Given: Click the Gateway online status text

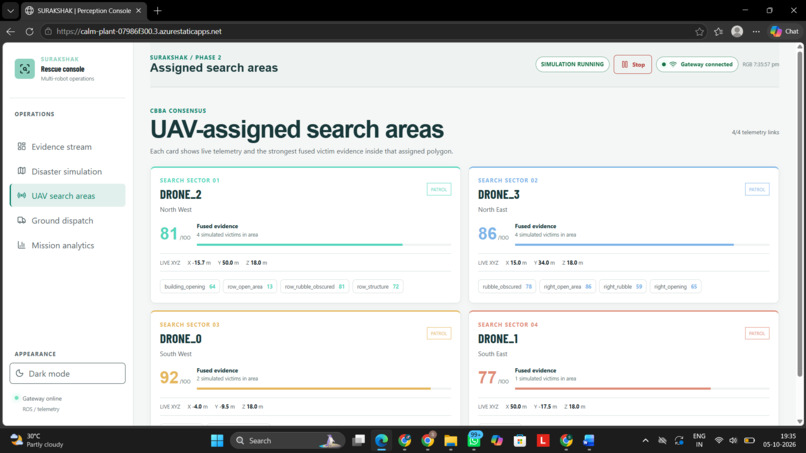Looking at the screenshot, I should click(x=42, y=398).
